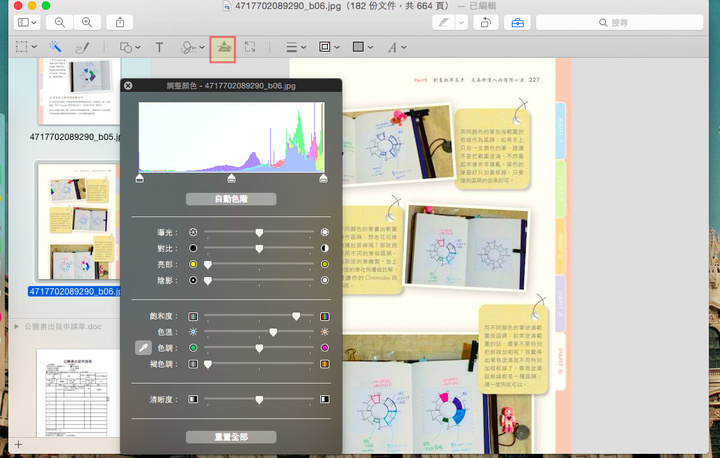The width and height of the screenshot is (720, 458).
Task: Click the Instant Alpha magic wand tool
Action: pos(56,47)
